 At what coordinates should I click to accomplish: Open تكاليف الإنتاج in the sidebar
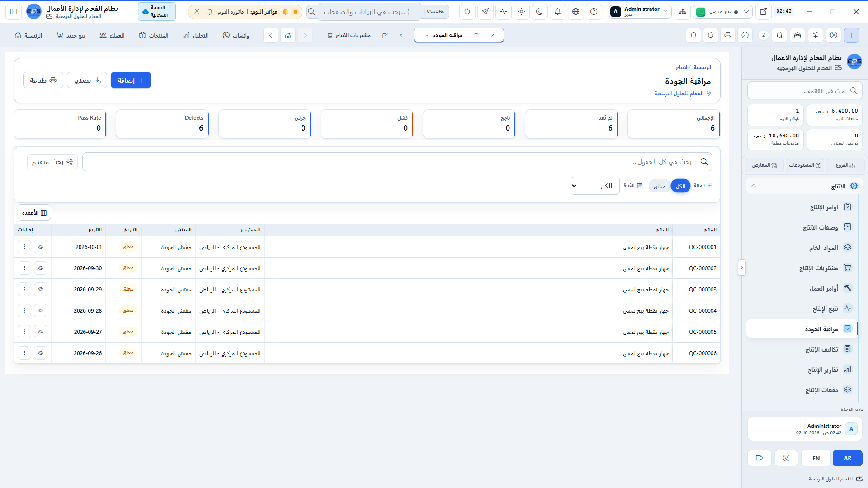803,349
